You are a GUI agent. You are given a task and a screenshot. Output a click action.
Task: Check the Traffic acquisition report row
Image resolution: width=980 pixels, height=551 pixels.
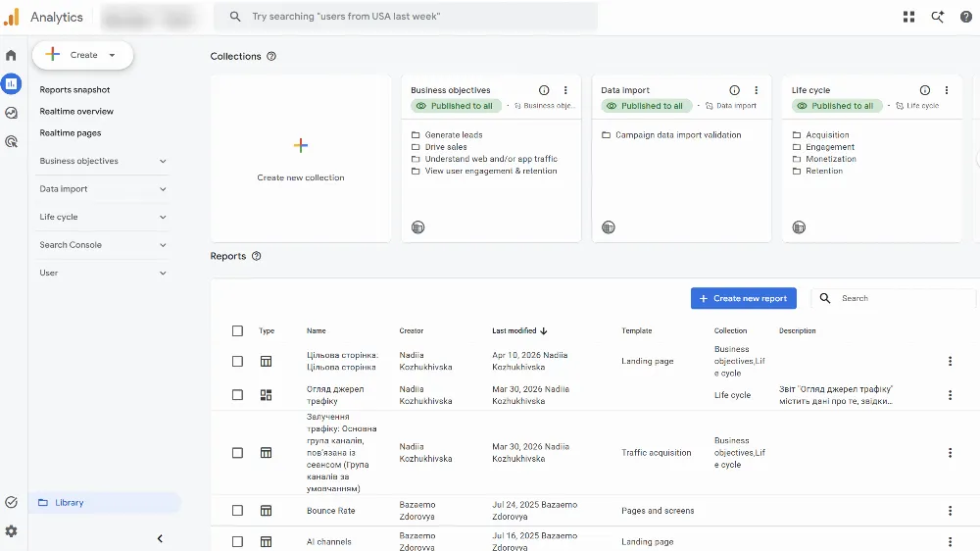[237, 453]
